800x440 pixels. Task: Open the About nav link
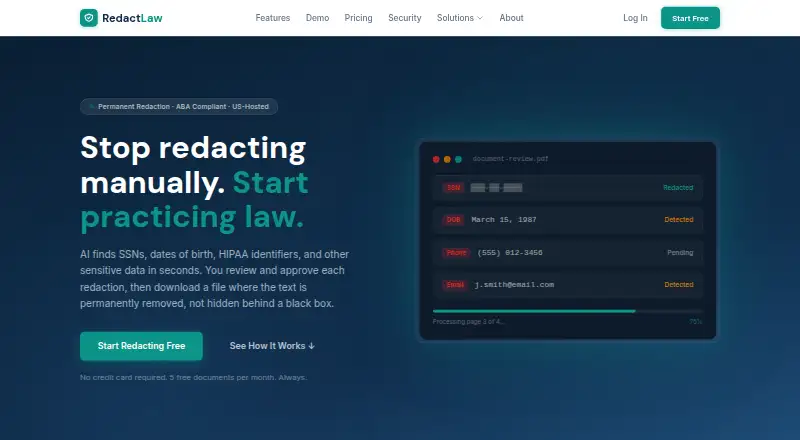pyautogui.click(x=511, y=18)
